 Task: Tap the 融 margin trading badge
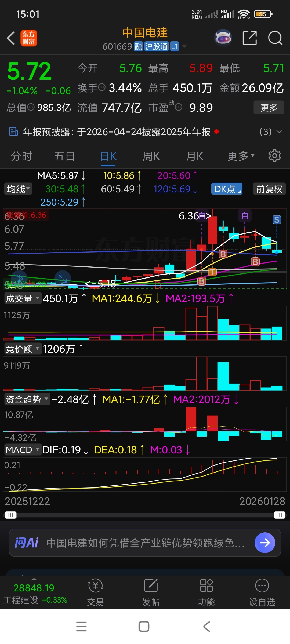138,46
